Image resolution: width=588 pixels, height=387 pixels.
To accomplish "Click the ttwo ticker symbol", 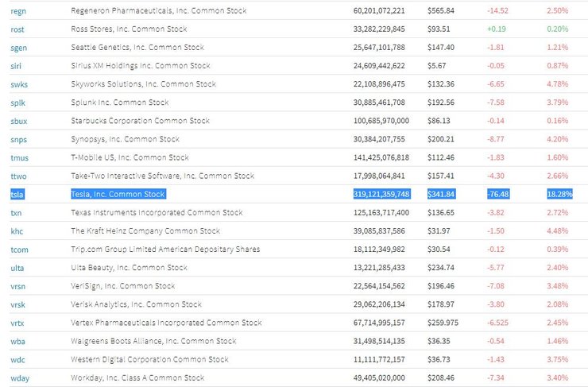I will tap(18, 176).
